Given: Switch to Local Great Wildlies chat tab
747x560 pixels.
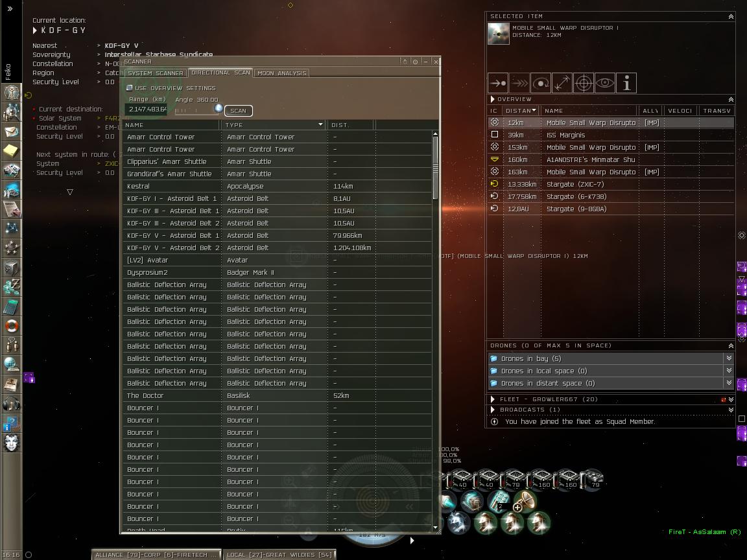Looking at the screenshot, I should tap(279, 555).
